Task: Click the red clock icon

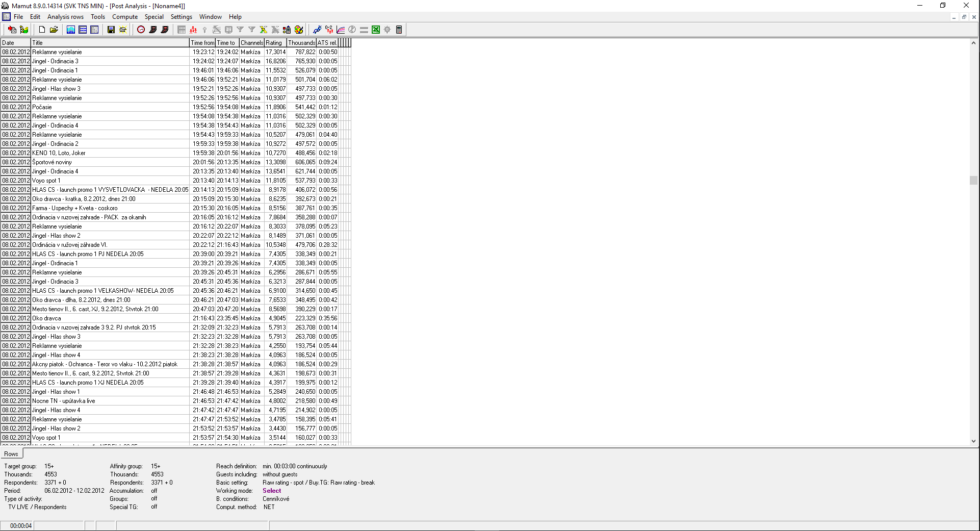Action: coord(141,30)
